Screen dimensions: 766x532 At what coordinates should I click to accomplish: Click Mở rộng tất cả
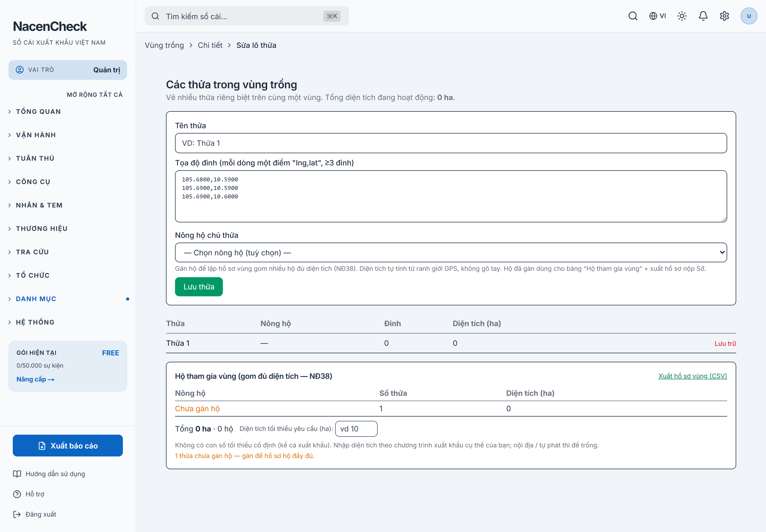coord(95,95)
